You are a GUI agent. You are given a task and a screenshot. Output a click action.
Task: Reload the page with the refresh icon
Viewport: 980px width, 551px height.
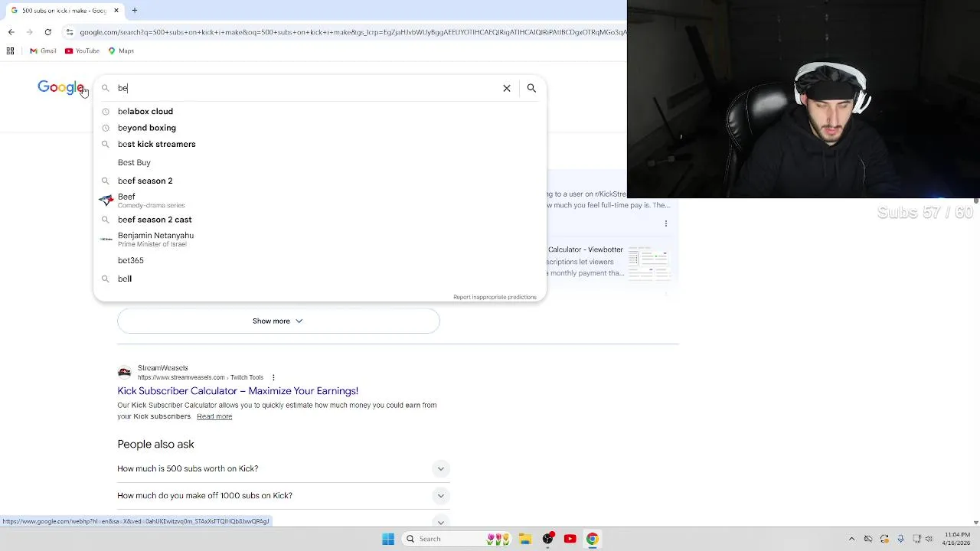coord(47,32)
